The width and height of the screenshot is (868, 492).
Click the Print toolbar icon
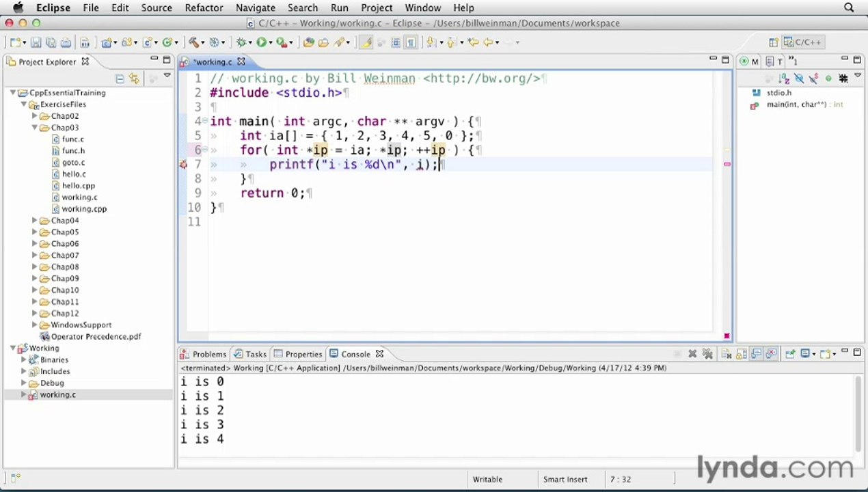66,42
